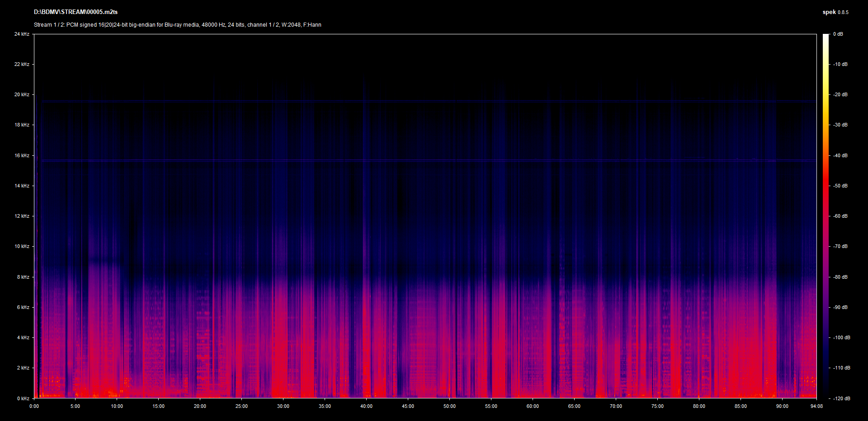Click the 0 kHz frequency axis label
The image size is (868, 421).
23,398
